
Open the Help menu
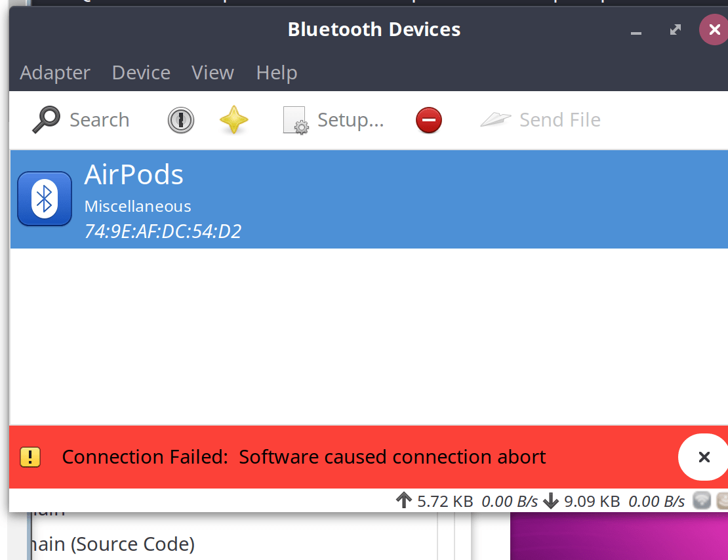tap(276, 73)
